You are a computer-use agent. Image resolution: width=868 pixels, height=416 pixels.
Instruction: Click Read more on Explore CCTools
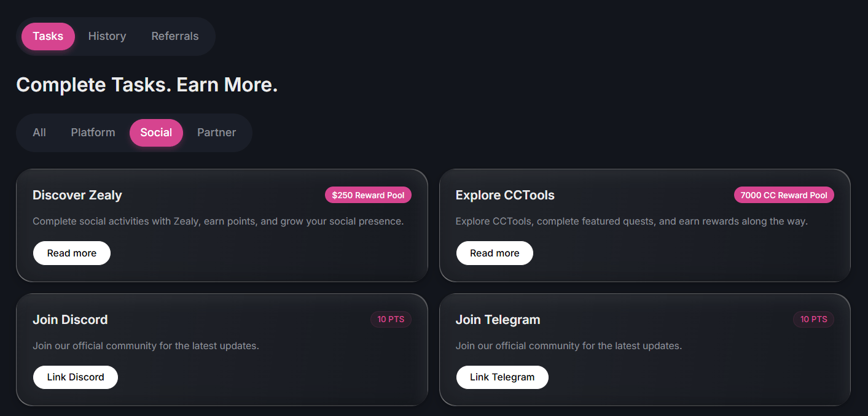(495, 253)
